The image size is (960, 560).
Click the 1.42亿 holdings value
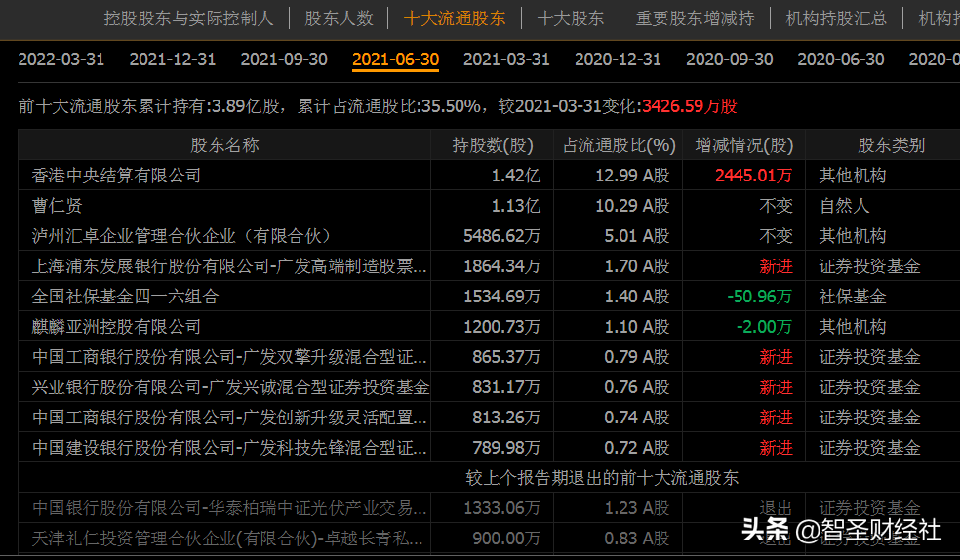click(515, 176)
